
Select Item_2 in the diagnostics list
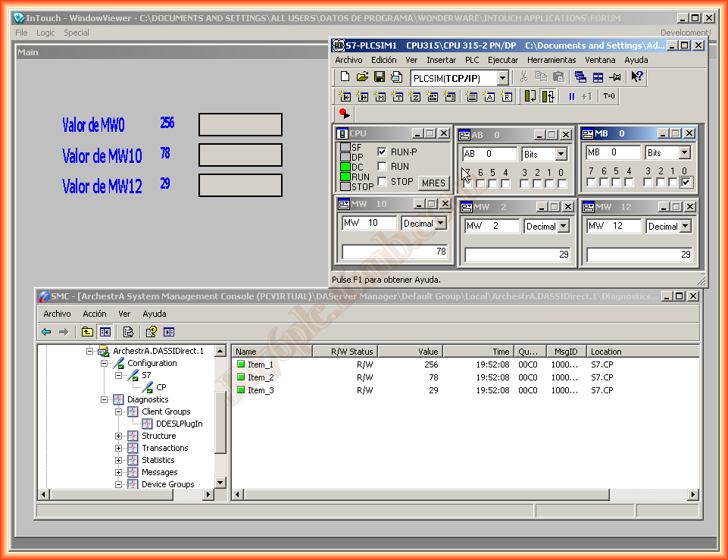261,377
